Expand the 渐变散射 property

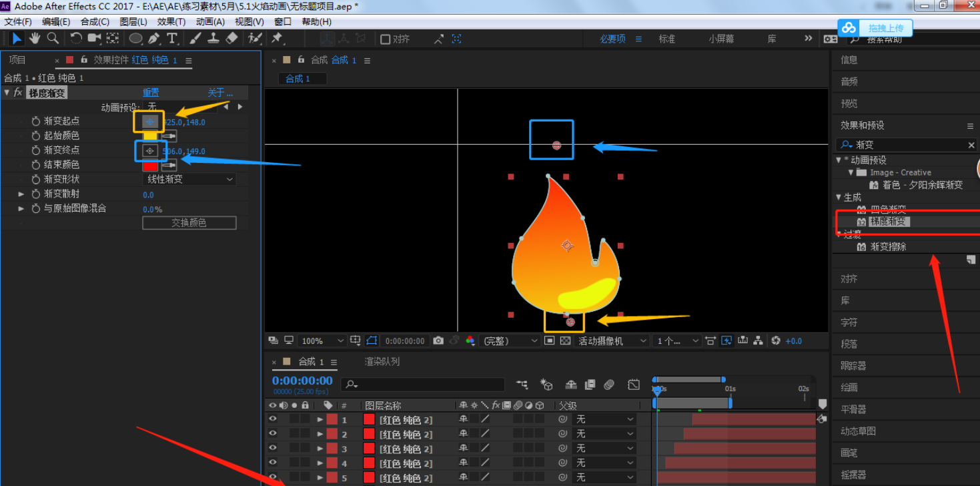pos(21,194)
